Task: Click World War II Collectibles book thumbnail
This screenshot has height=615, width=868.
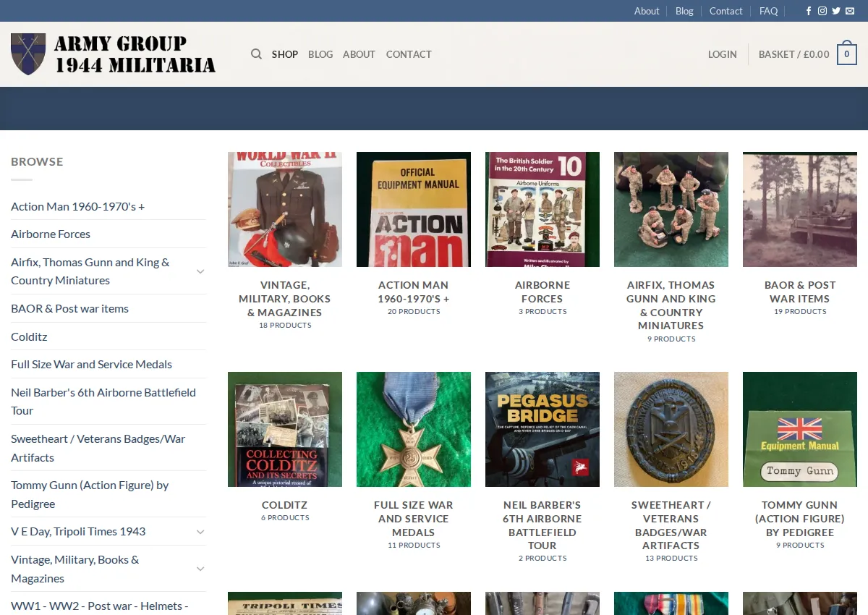Action: point(285,209)
